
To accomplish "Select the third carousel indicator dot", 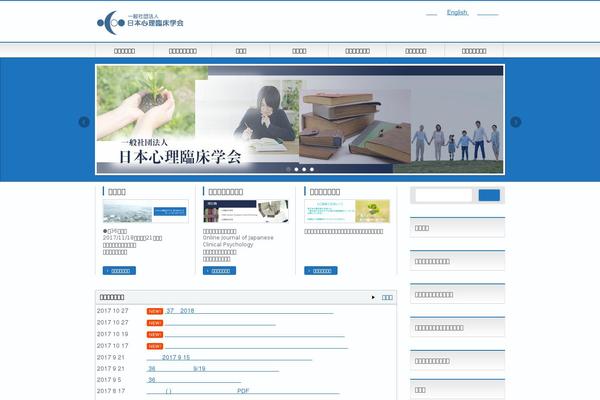I will pyautogui.click(x=304, y=169).
